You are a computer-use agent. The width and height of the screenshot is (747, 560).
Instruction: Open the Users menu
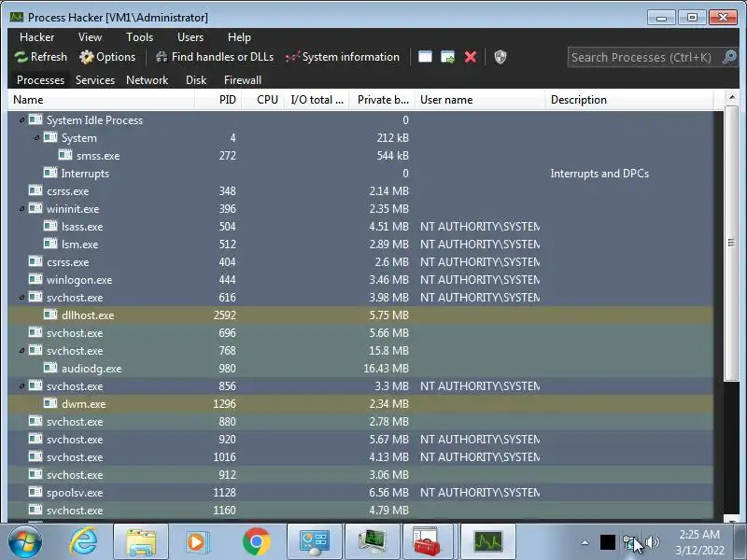[190, 37]
